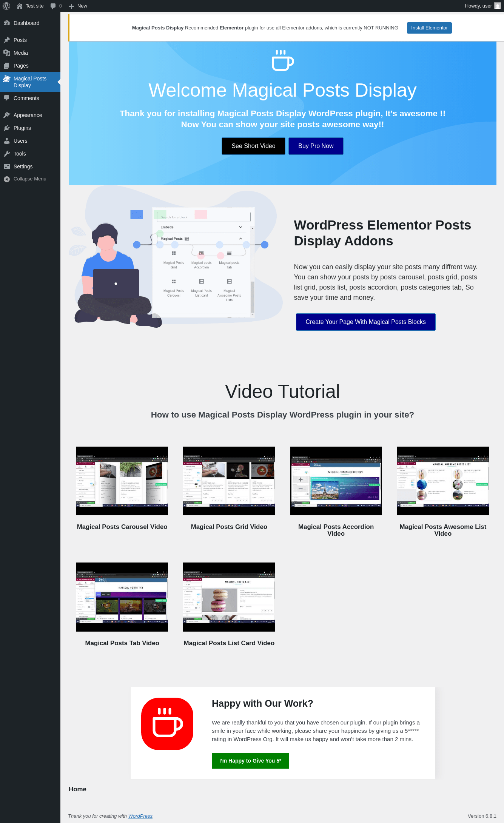Click Magical Posts Grid Video title

(229, 527)
